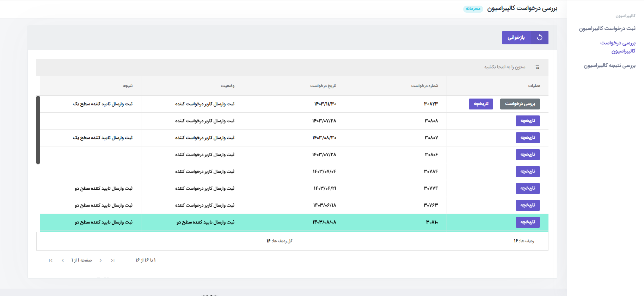Click the date ۱۴۰۳/۰۶/۲۱ cell

294,188
